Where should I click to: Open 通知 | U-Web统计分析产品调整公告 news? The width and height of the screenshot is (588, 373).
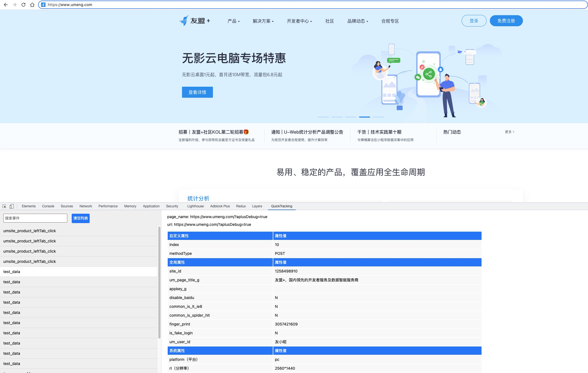coord(307,132)
